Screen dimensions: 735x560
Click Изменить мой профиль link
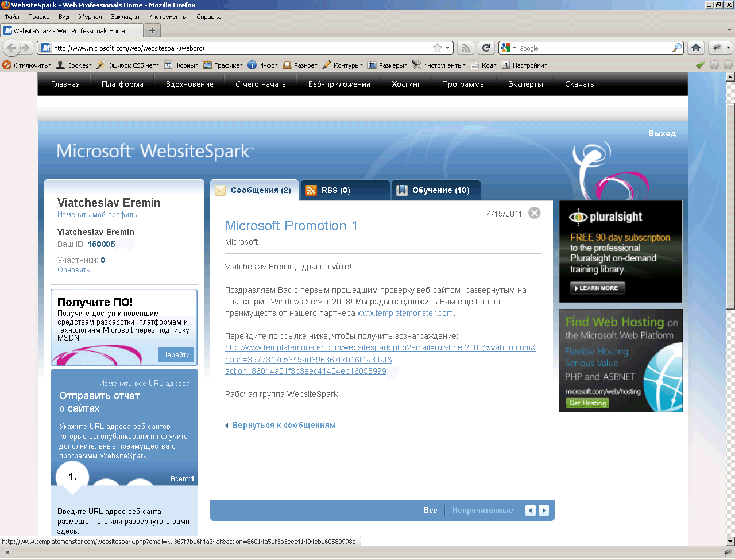tap(97, 215)
